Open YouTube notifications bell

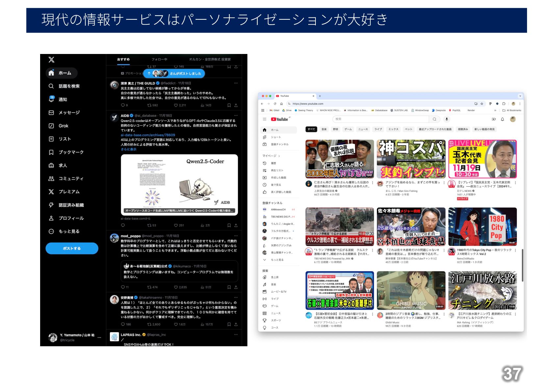[502, 119]
